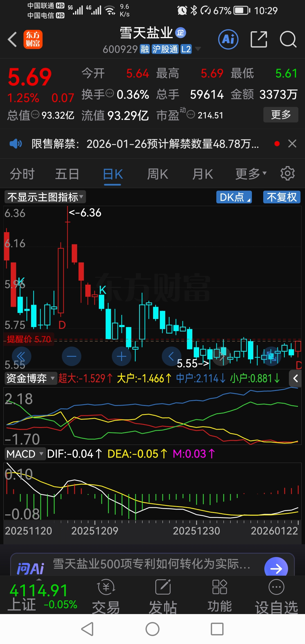Tap info icon beside 总值
305x644 pixels.
[35, 114]
